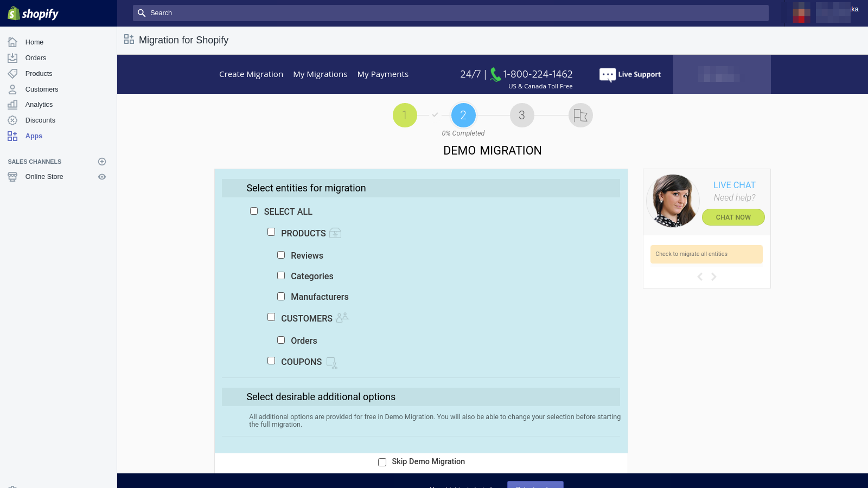Click the search magnifier icon

point(142,13)
